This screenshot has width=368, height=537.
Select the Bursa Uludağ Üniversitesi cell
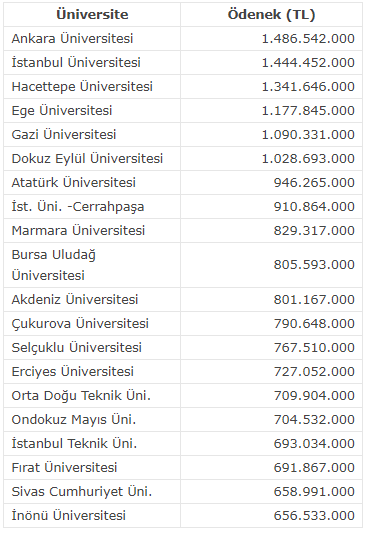tap(92, 265)
